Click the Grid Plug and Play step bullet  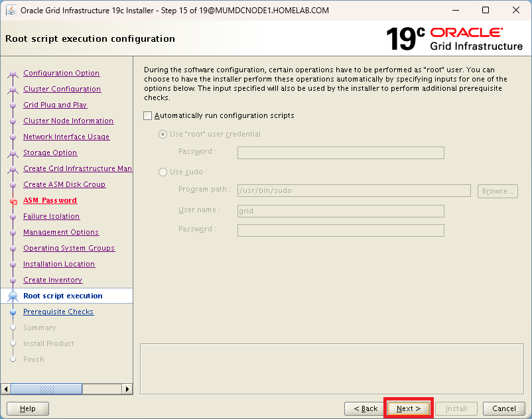click(x=13, y=105)
